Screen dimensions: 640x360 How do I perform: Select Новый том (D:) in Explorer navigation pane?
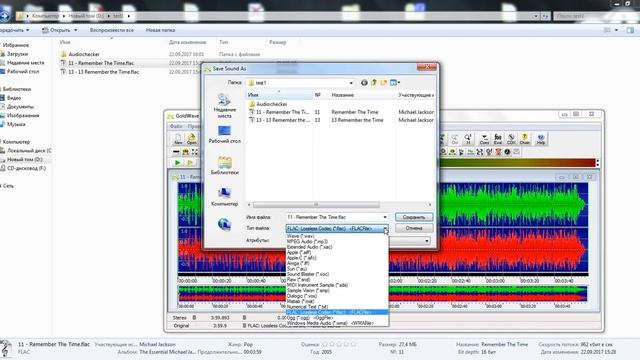coord(24,159)
